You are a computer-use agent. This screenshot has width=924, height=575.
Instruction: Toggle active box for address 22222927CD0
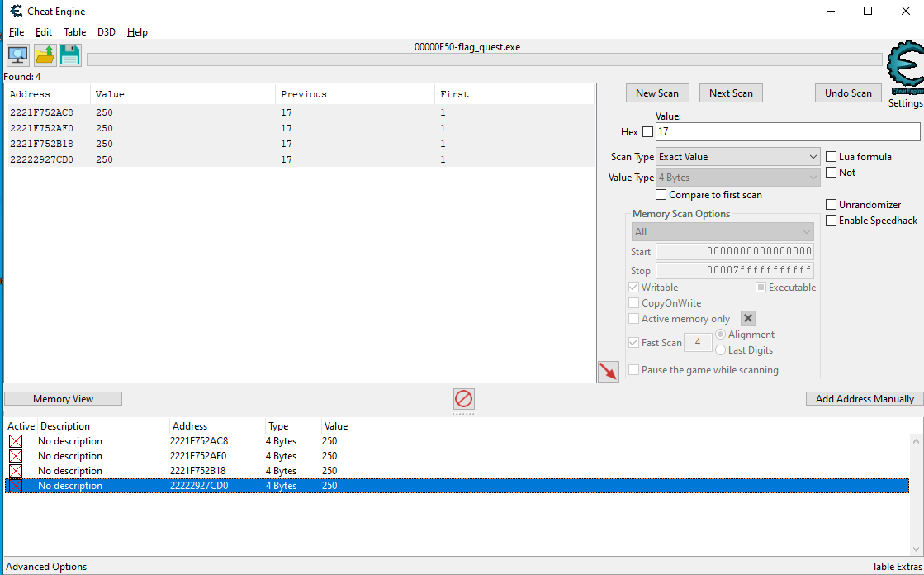pos(16,486)
